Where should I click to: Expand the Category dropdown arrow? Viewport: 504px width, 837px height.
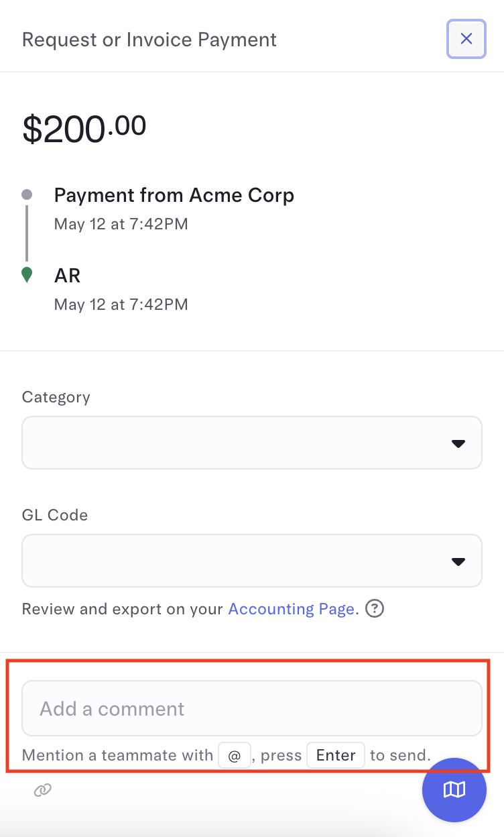458,443
